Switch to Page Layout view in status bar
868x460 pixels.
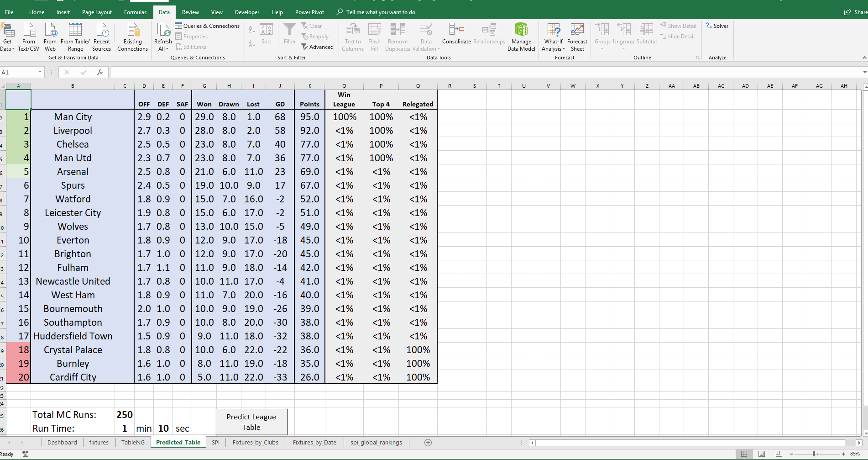coord(762,454)
